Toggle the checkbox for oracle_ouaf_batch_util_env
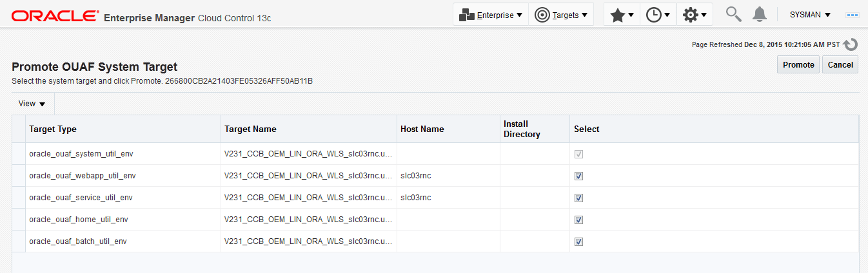The width and height of the screenshot is (868, 273). pos(578,241)
